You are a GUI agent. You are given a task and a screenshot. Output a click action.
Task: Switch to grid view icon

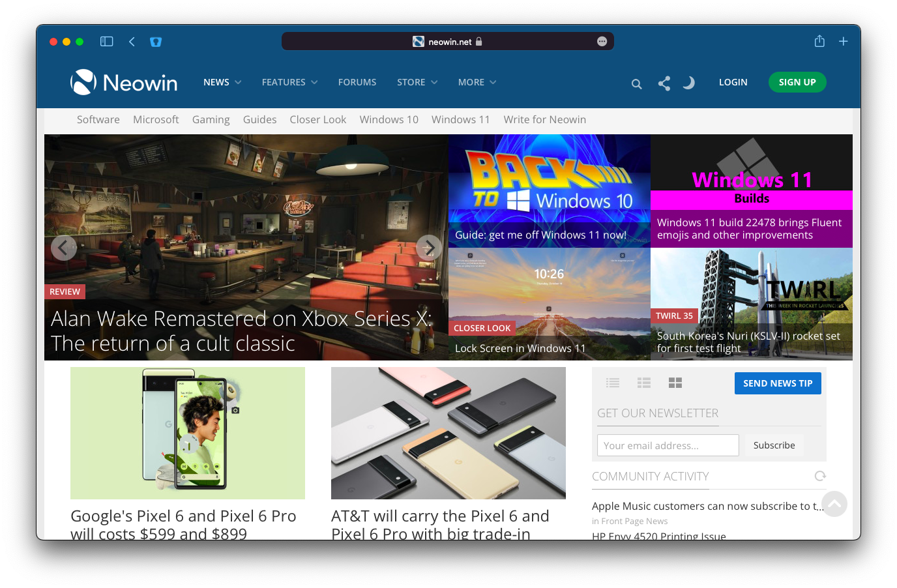click(x=675, y=383)
